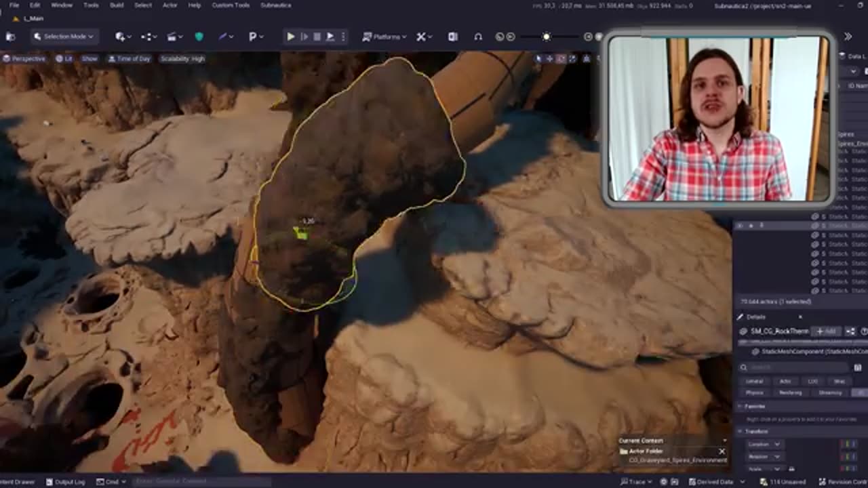Screen dimensions: 868x488
Task: Click the Perspective viewport button
Action: pyautogui.click(x=24, y=59)
